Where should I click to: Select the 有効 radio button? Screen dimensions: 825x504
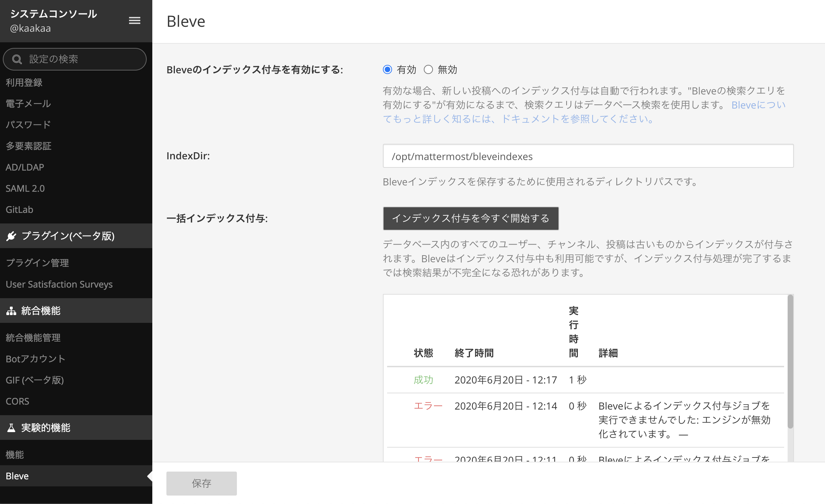(387, 70)
